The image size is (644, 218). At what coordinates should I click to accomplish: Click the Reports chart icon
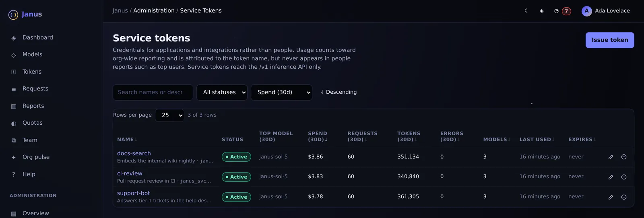tap(14, 107)
